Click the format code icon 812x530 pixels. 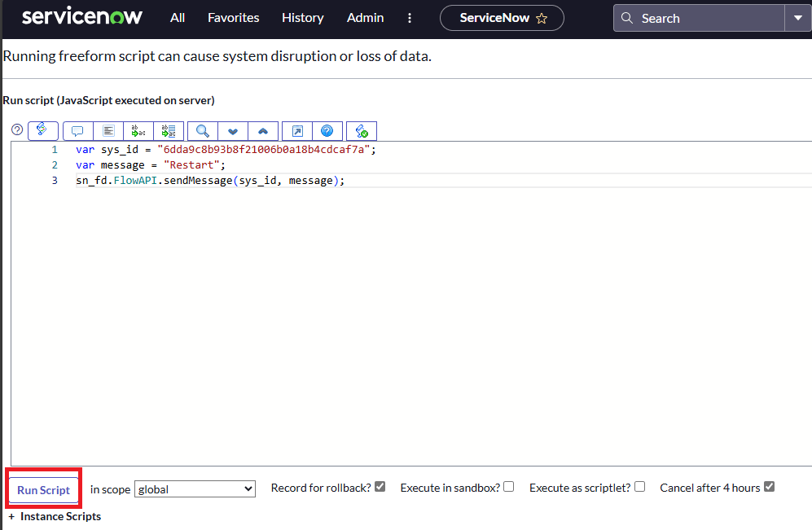[108, 131]
